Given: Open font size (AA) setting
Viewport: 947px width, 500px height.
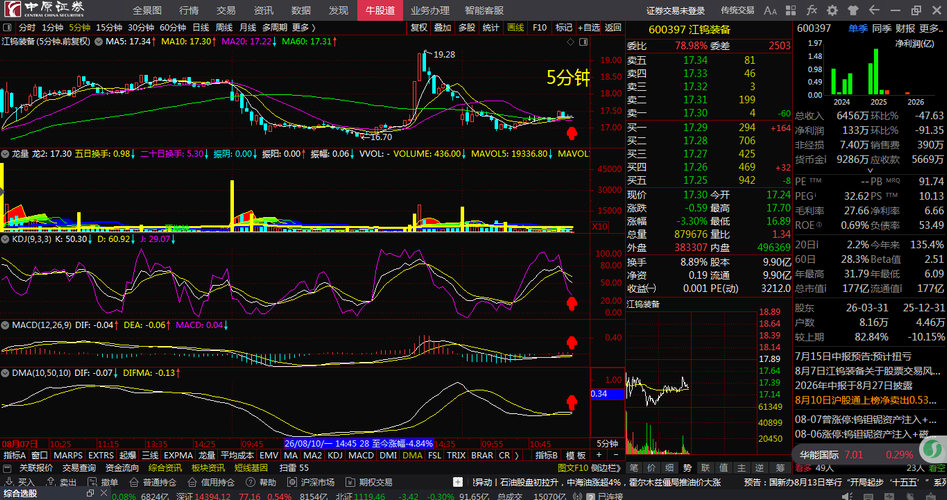Looking at the screenshot, I should pyautogui.click(x=770, y=10).
